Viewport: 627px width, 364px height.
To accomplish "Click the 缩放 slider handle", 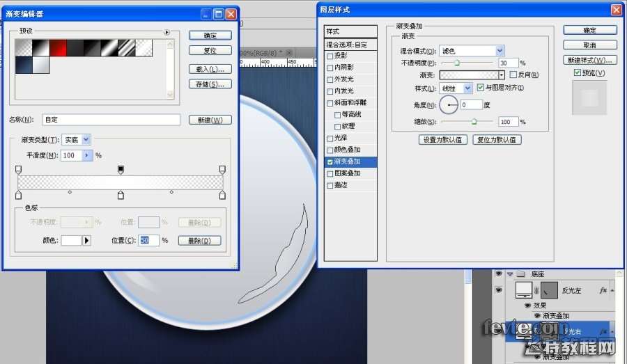I will 474,122.
